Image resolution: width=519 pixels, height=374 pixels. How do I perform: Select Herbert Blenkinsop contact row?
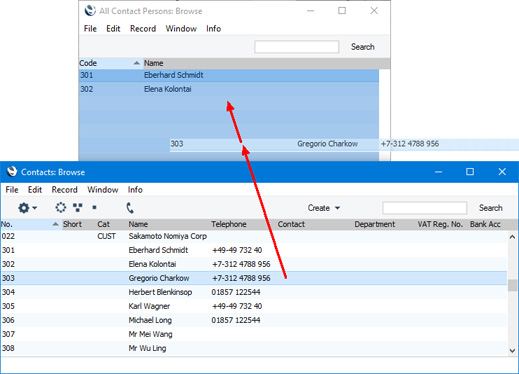pyautogui.click(x=254, y=292)
